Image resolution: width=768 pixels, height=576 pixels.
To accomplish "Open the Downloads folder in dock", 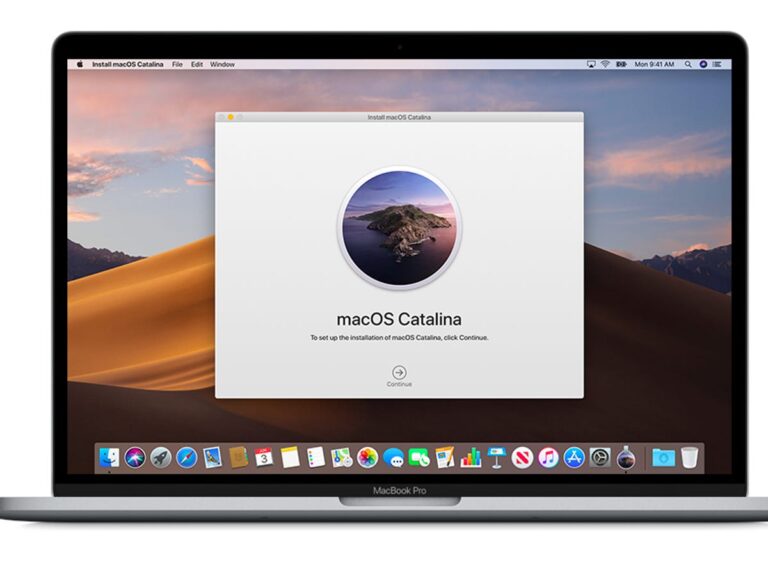I will (x=663, y=458).
